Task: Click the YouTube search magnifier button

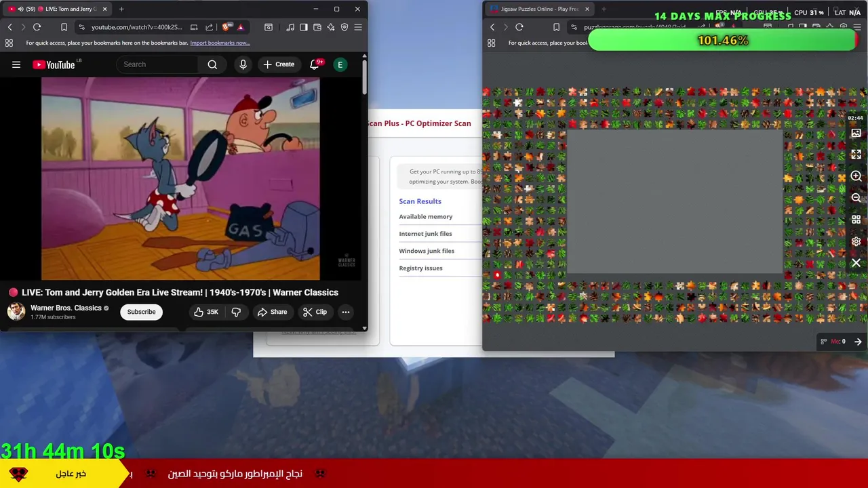Action: 212,64
